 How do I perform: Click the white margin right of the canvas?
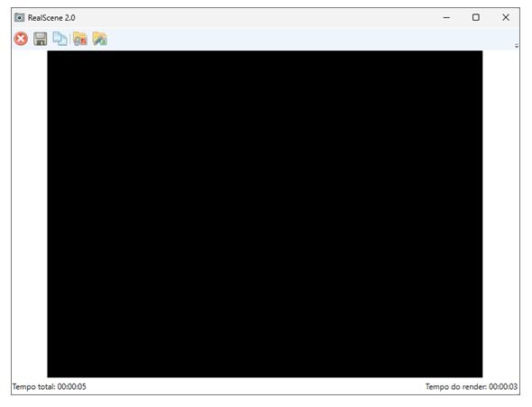(x=500, y=214)
